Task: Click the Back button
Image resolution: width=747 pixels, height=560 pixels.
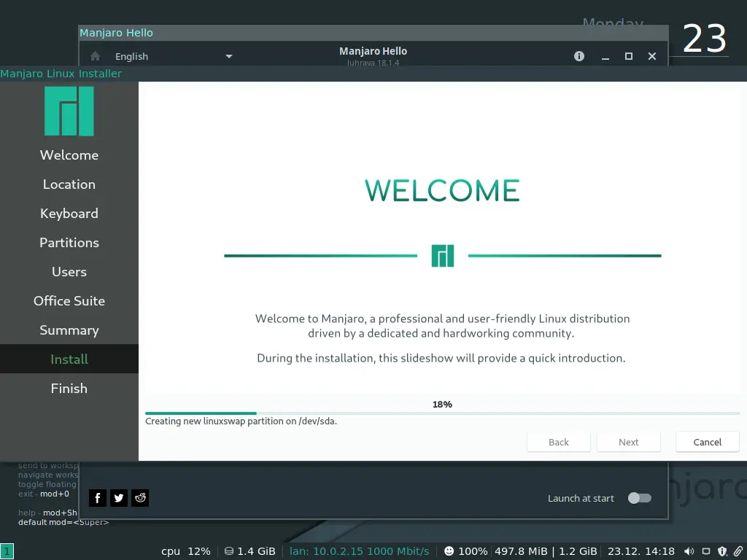Action: coord(558,442)
